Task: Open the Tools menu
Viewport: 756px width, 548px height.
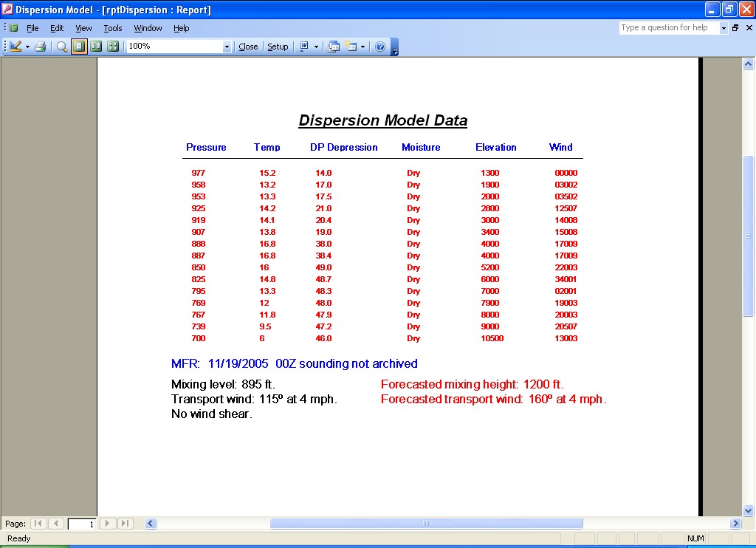Action: coord(113,28)
